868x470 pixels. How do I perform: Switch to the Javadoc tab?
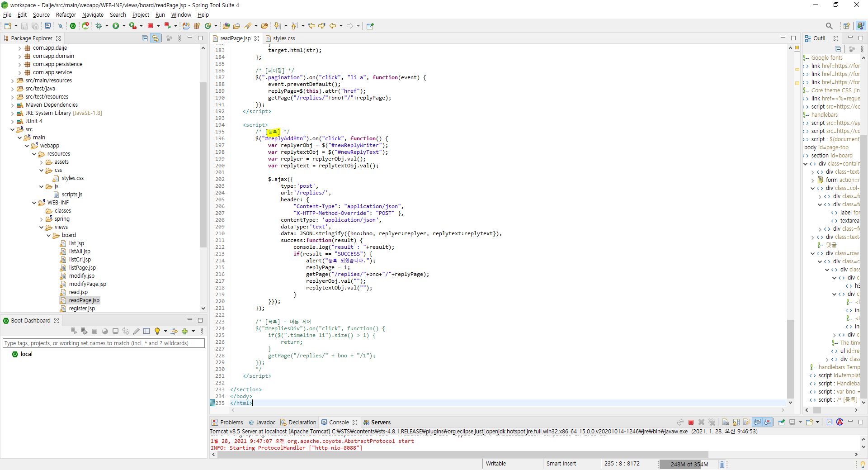click(262, 422)
